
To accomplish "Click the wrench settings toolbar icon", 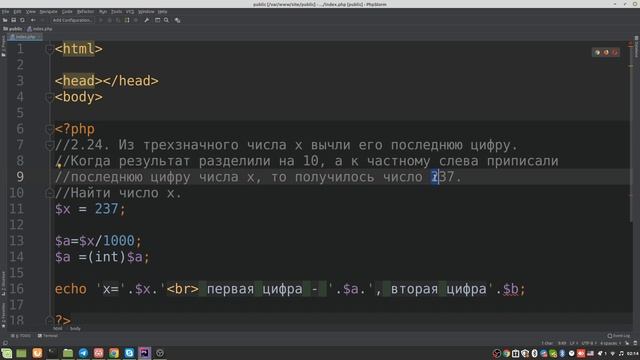I will 147,20.
